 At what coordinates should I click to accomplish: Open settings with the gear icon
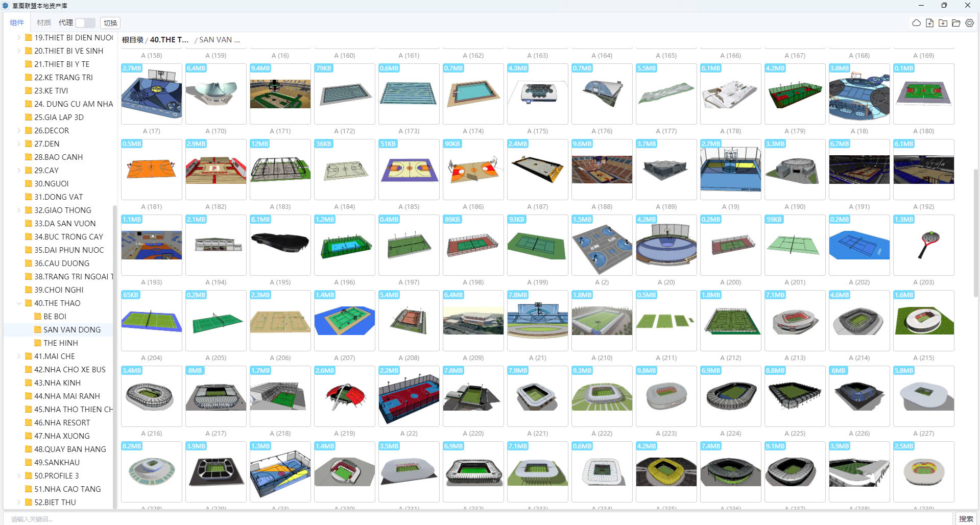coord(969,23)
